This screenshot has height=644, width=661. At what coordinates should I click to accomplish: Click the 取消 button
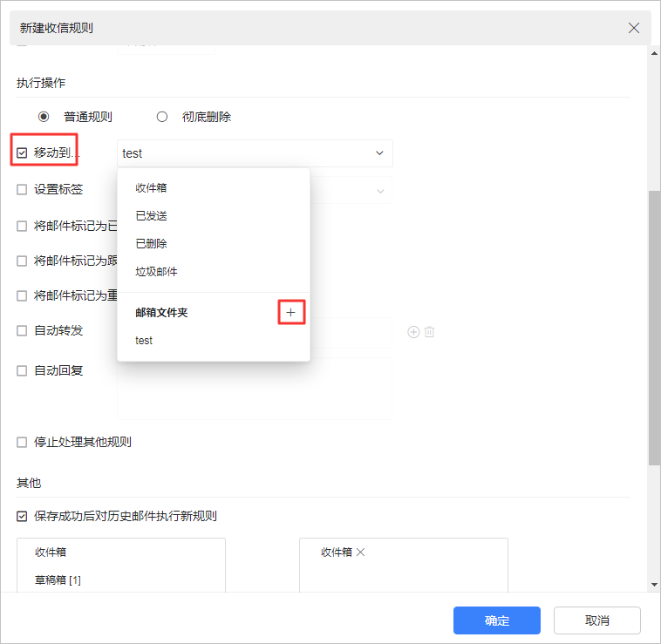[597, 620]
